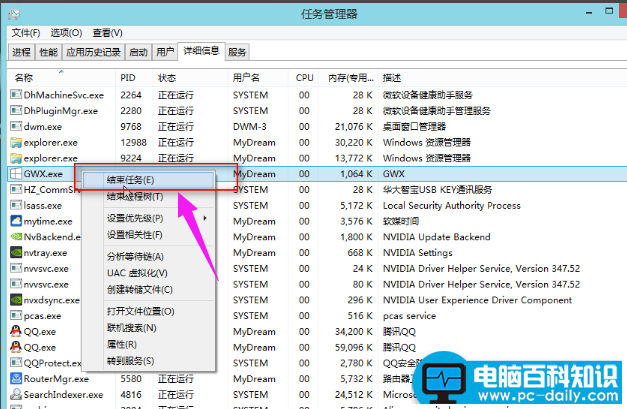The image size is (627, 409).
Task: Click pcas service description
Action: pos(409,316)
